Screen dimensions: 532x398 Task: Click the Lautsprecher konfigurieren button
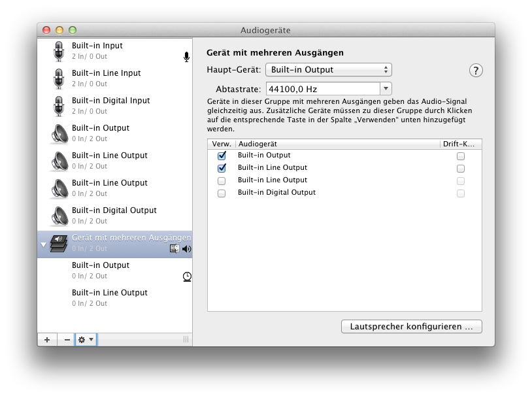click(x=412, y=326)
